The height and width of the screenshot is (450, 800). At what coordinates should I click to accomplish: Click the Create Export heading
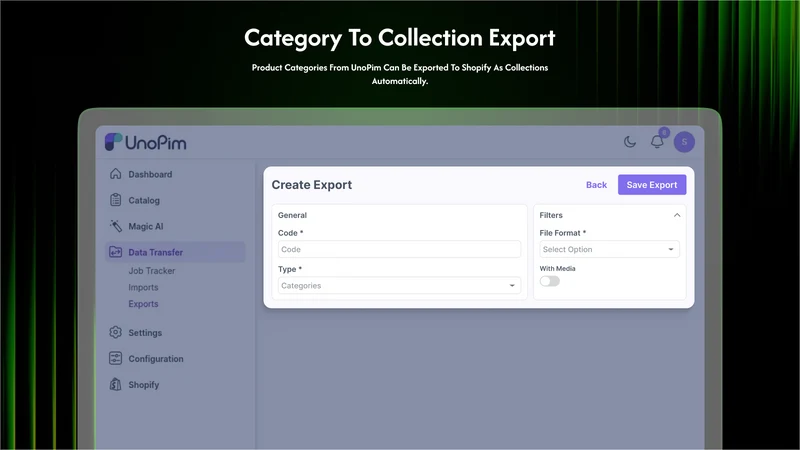tap(312, 185)
